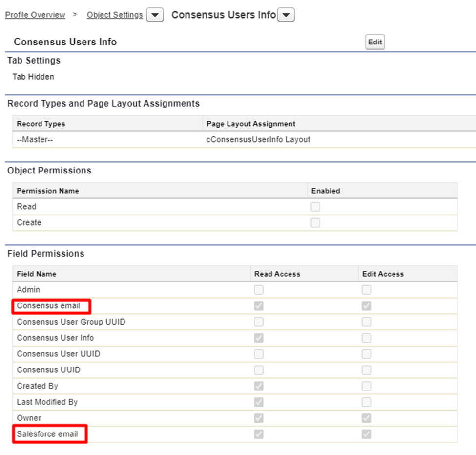Enable Read Access for Admin field
Screen dimensions: 476x455
pyautogui.click(x=259, y=290)
